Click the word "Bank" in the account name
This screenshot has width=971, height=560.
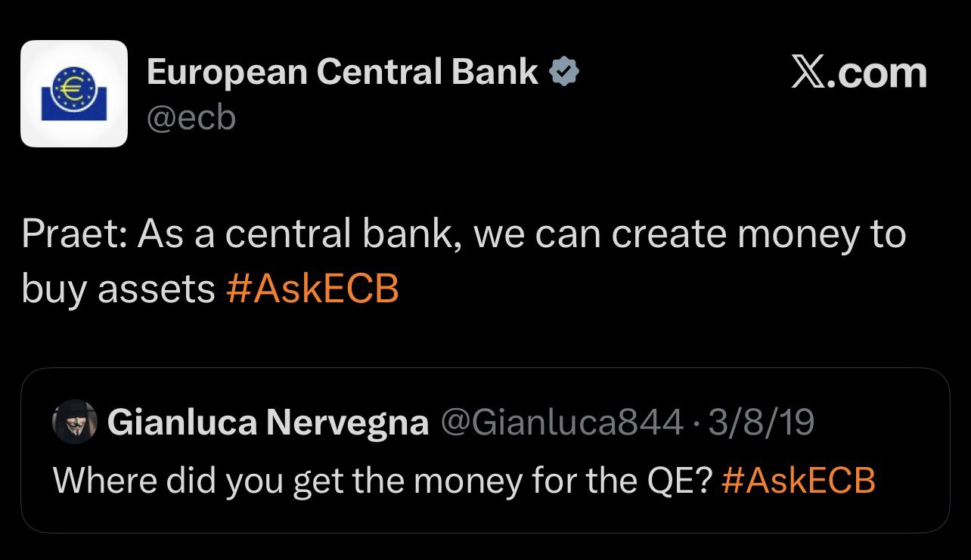(x=495, y=73)
